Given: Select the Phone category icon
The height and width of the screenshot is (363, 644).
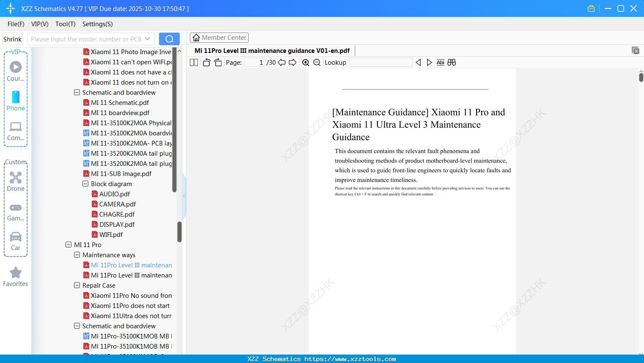Looking at the screenshot, I should [16, 101].
